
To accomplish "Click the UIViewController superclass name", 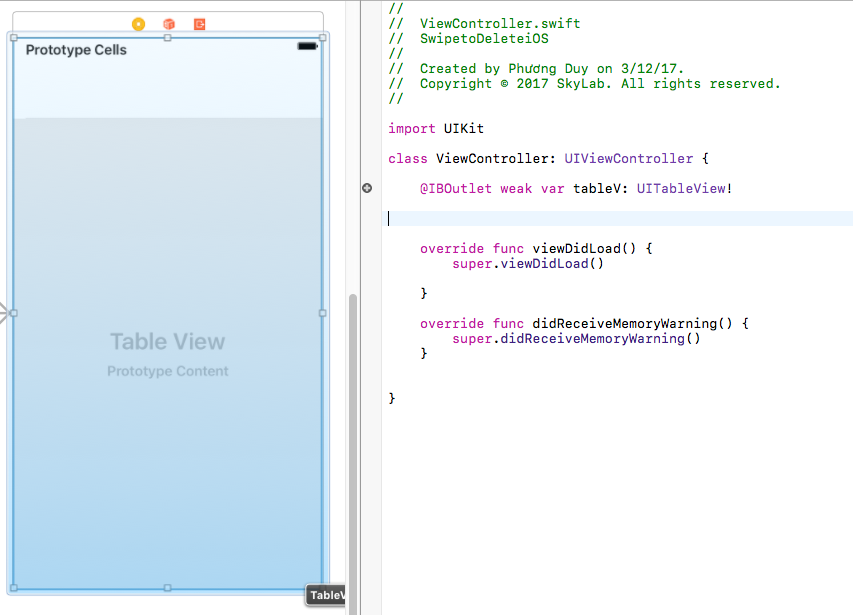I will point(628,159).
